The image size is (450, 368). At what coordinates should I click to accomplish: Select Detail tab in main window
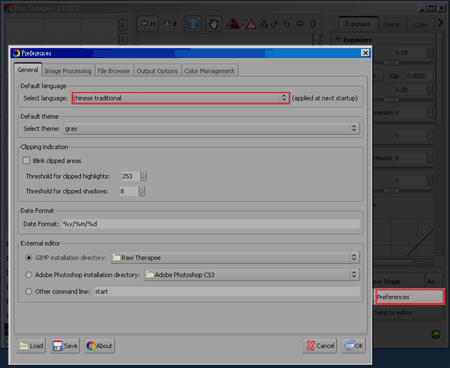(392, 25)
